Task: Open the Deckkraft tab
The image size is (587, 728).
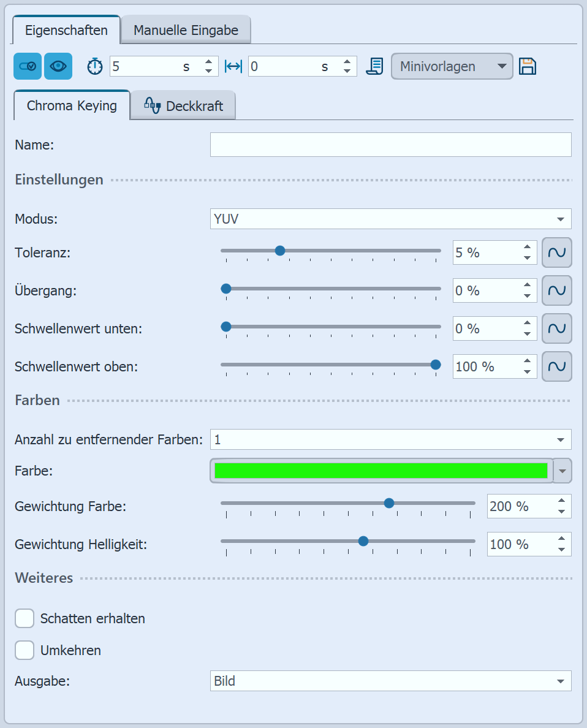Action: click(183, 107)
